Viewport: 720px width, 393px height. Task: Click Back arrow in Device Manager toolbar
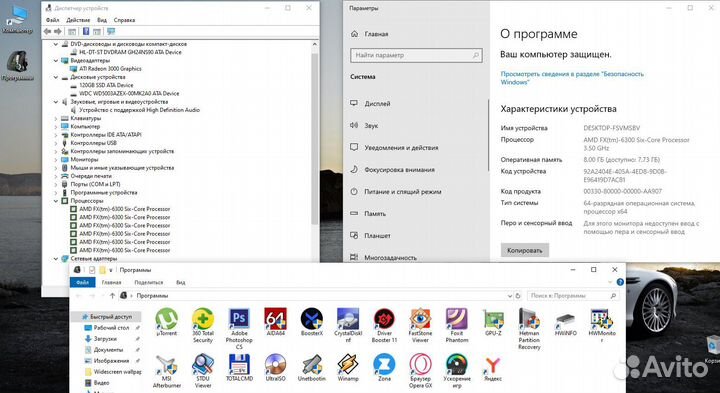(47, 31)
